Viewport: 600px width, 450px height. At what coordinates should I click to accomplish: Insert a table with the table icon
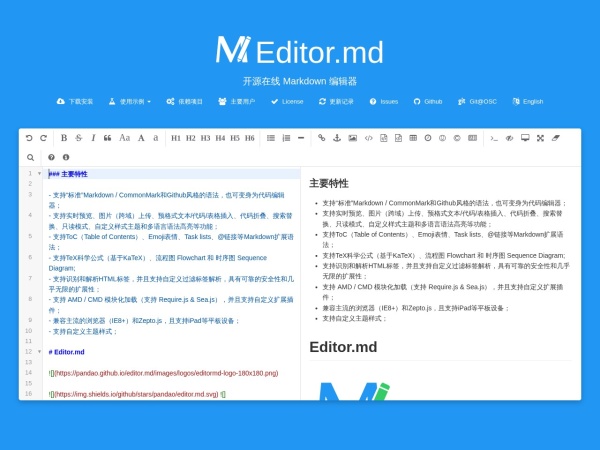coord(413,138)
